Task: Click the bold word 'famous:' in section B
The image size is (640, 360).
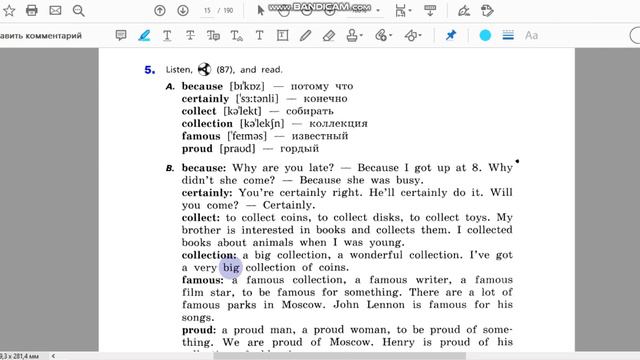Action: (203, 280)
